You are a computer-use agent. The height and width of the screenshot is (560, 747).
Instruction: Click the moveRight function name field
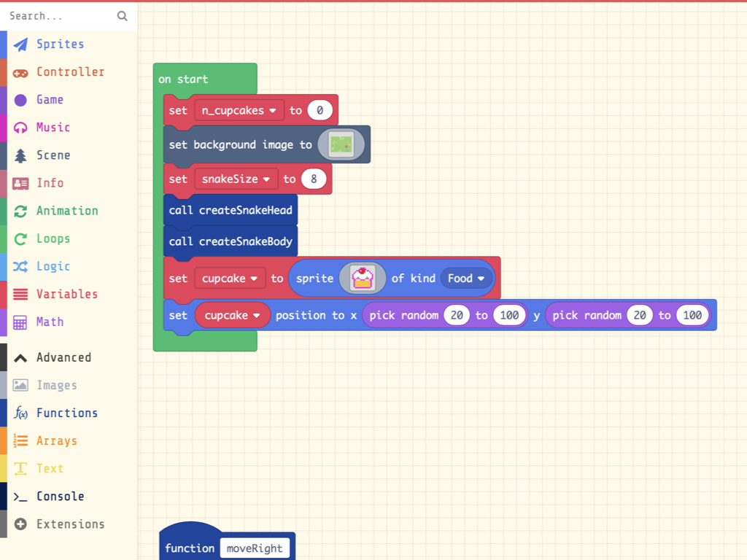[x=255, y=548]
